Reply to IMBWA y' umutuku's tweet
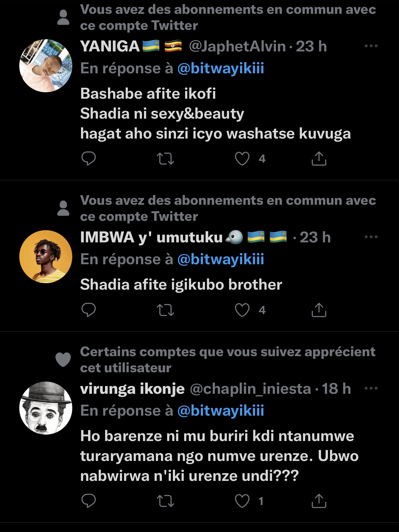This screenshot has height=532, width=399. [89, 310]
